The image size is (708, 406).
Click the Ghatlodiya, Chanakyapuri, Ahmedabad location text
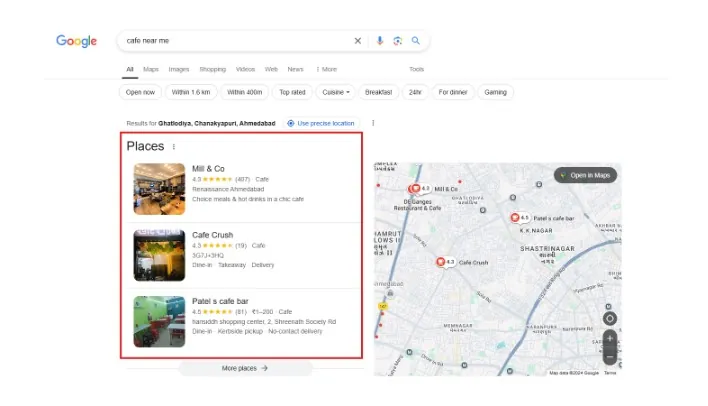pos(217,123)
